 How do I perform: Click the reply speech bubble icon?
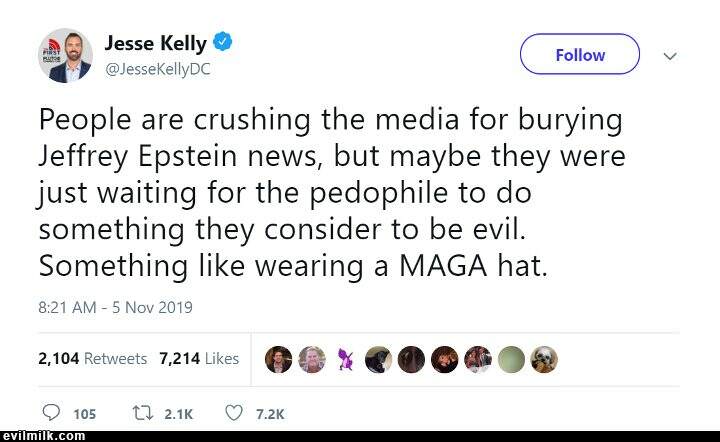coord(52,412)
